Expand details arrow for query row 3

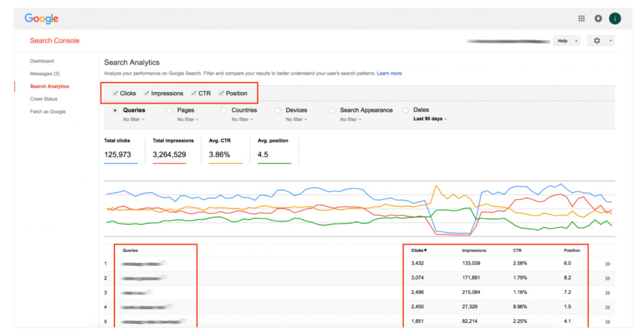click(607, 292)
